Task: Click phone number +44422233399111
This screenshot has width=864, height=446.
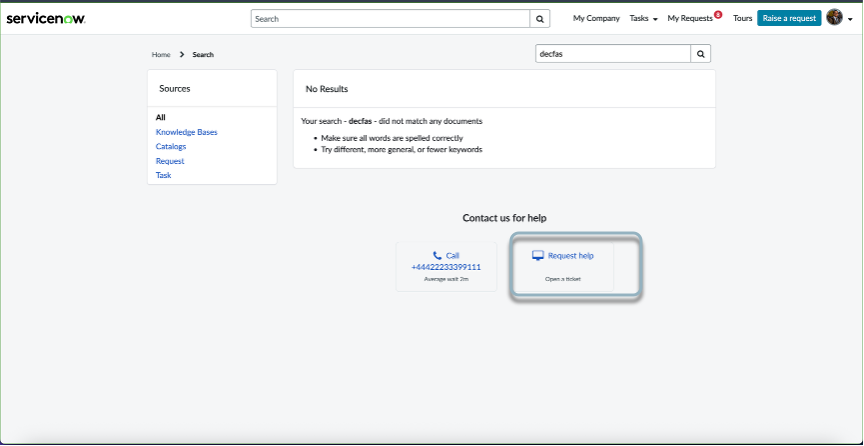Action: point(446,267)
